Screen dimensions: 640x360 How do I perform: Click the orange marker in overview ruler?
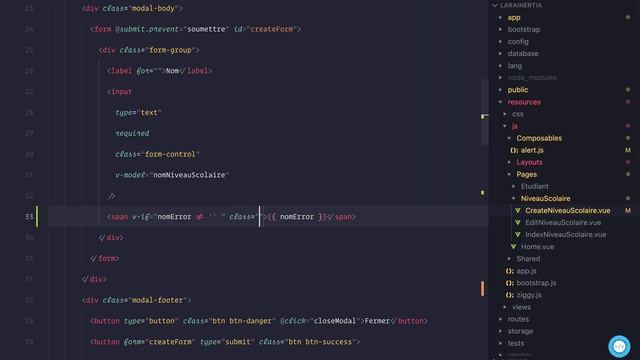pos(482,289)
